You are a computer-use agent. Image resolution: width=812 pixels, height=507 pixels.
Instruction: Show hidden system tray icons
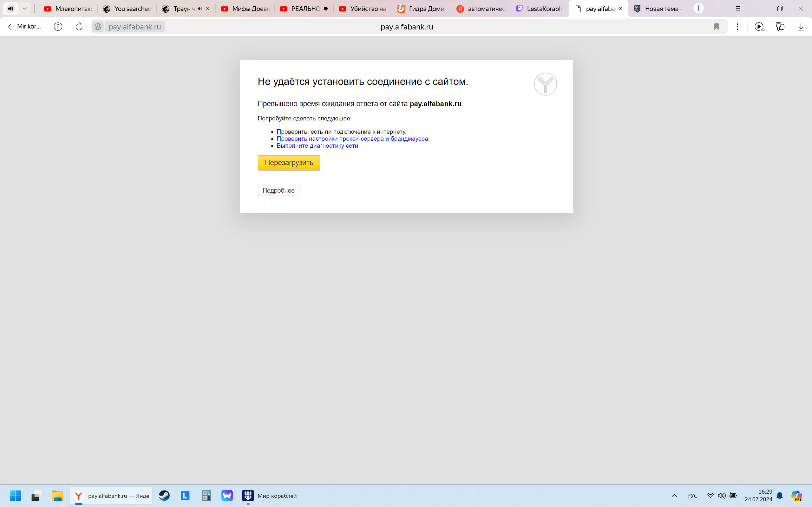coord(674,496)
